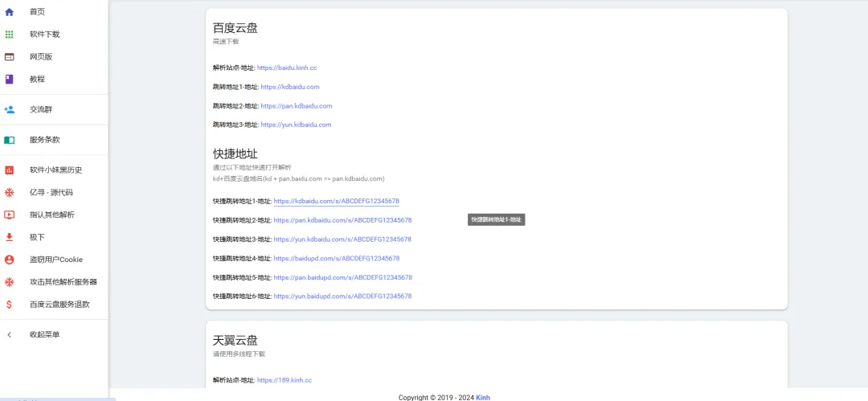Click the red download icon for 极下
This screenshot has width=868, height=401.
tap(9, 237)
